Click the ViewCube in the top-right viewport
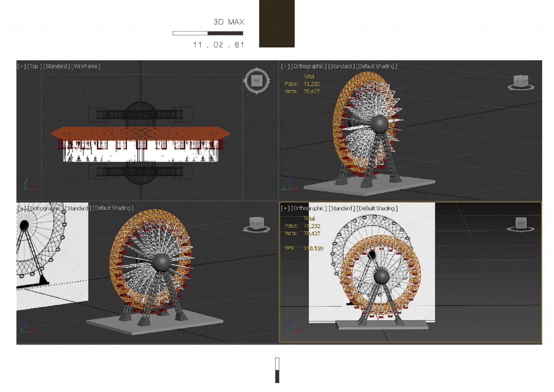The image size is (554, 392). pos(521,82)
